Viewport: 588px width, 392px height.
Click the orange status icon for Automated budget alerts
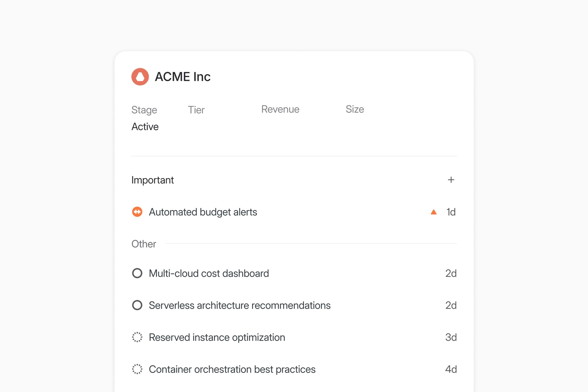(x=137, y=212)
